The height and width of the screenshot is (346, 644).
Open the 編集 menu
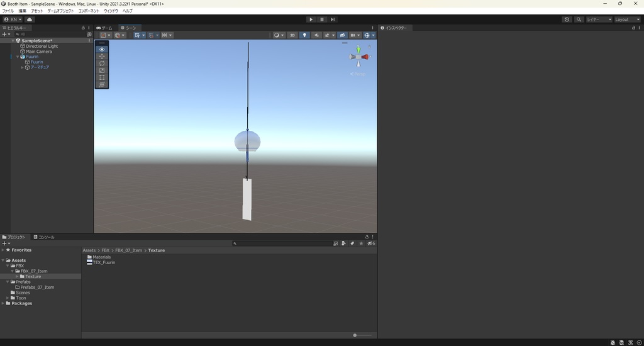click(22, 11)
